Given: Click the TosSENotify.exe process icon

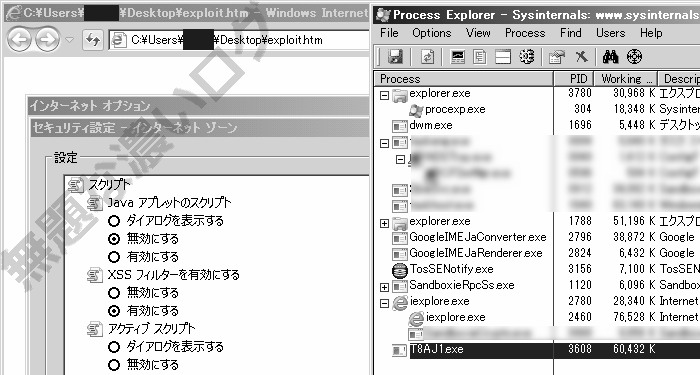Looking at the screenshot, I should point(400,270).
